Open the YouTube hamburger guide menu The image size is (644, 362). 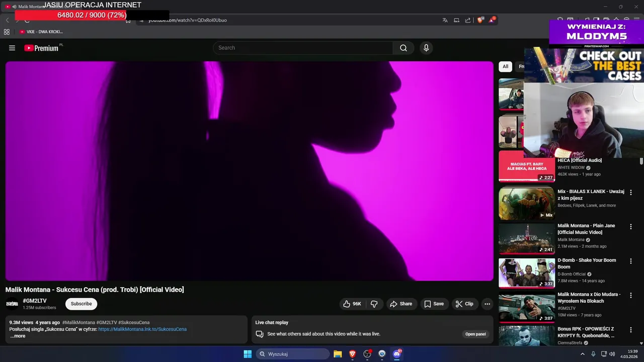[12, 48]
